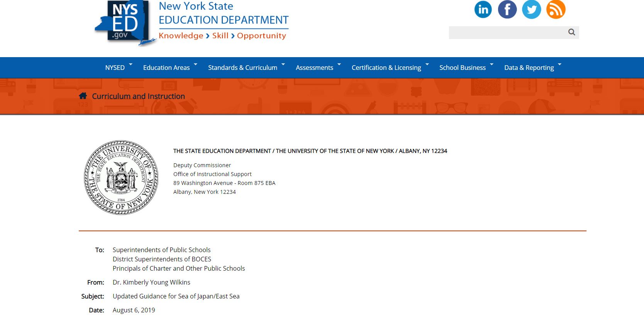Expand the School Business dropdown arrow
This screenshot has width=644, height=322.
[491, 64]
